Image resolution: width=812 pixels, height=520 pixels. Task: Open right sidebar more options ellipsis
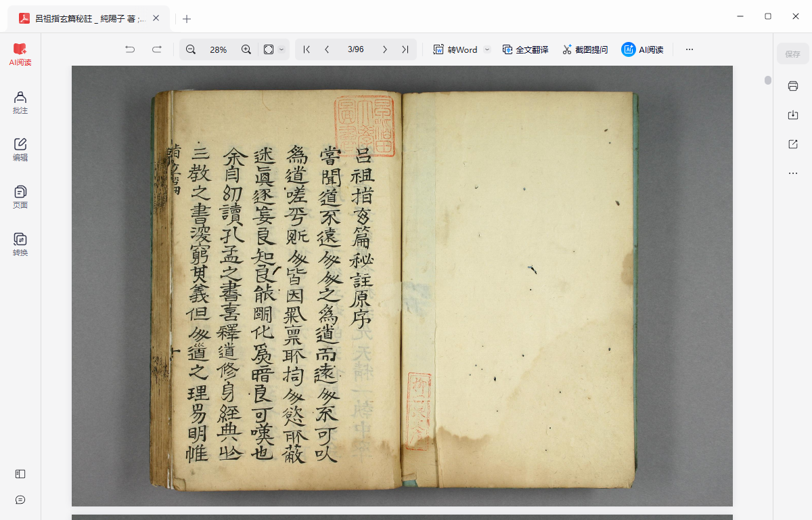(793, 173)
